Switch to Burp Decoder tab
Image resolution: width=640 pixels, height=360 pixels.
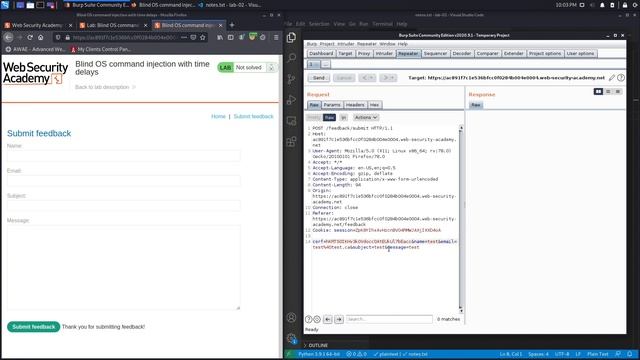point(462,53)
